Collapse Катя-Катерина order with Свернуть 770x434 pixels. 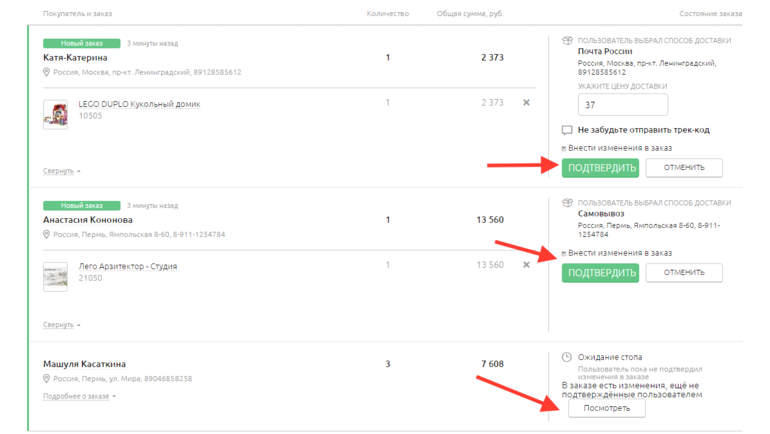[x=61, y=171]
